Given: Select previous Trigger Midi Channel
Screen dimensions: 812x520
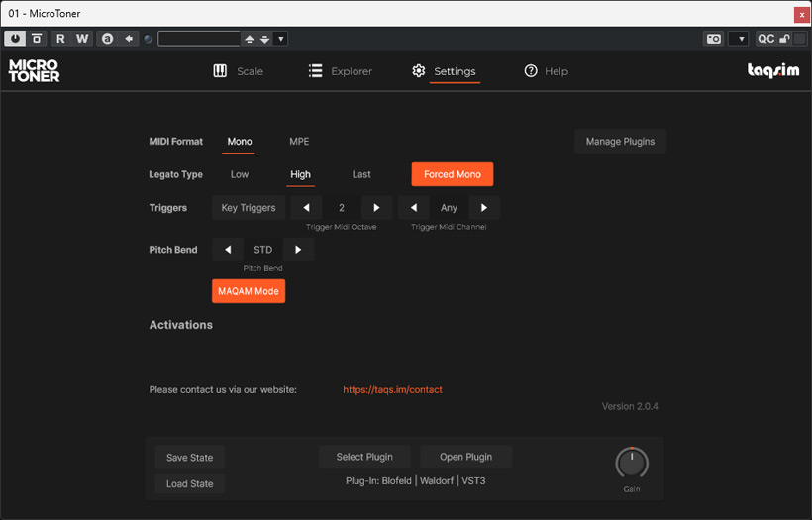Looking at the screenshot, I should (x=414, y=208).
